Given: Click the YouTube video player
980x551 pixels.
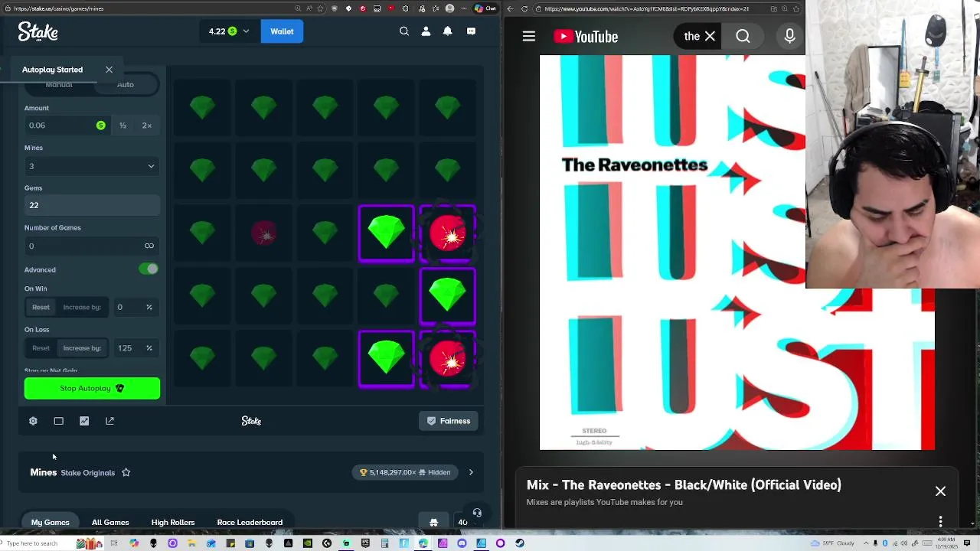Looking at the screenshot, I should tap(737, 253).
